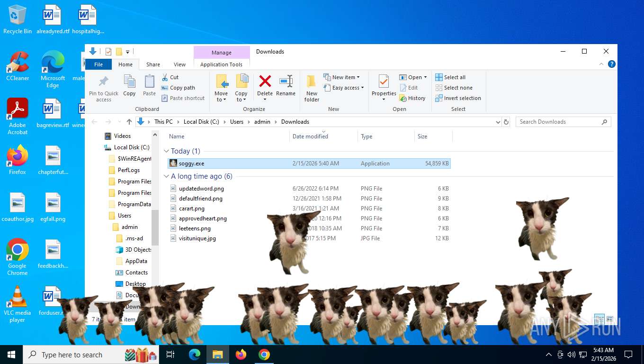Select PerfLogs folder in tree

129,170
